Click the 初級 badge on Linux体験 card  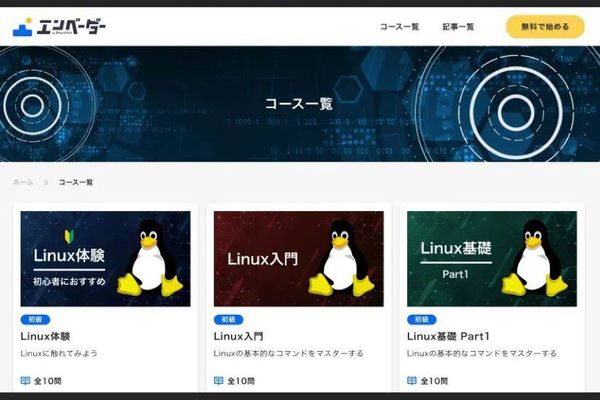tap(35, 320)
